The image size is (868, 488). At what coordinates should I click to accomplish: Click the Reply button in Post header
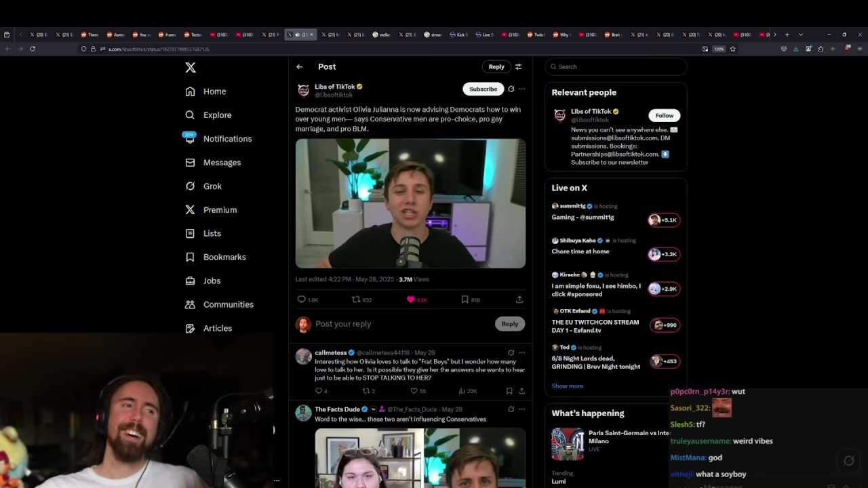point(496,66)
